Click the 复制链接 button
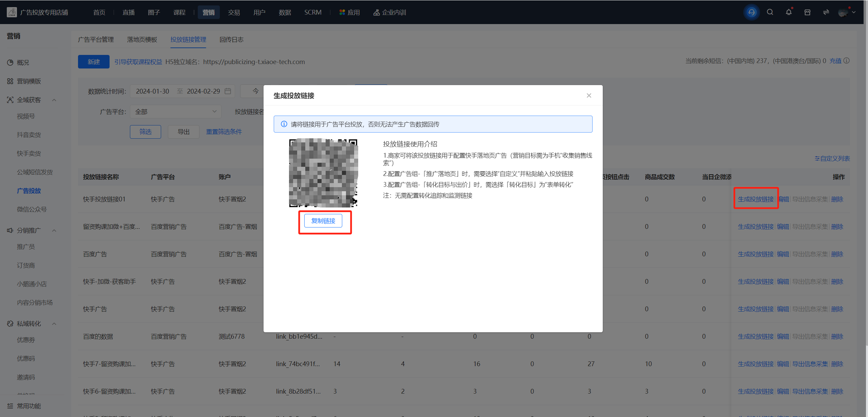 pyautogui.click(x=323, y=221)
